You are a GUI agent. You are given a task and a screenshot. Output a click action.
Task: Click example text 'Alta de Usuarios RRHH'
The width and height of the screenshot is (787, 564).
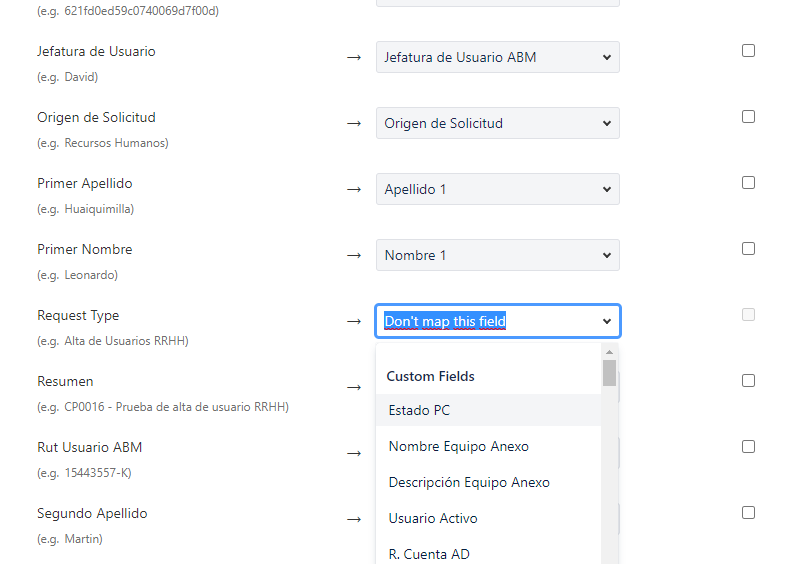click(x=125, y=341)
